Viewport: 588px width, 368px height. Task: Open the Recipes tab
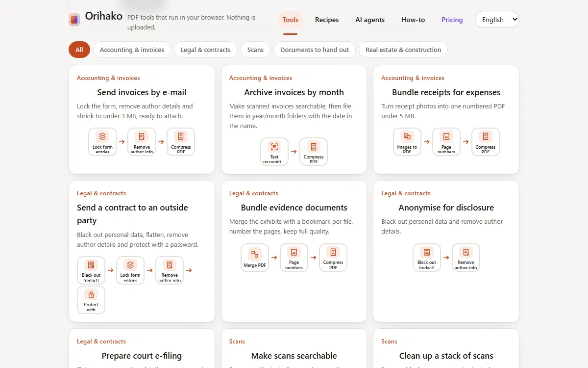[x=327, y=20]
